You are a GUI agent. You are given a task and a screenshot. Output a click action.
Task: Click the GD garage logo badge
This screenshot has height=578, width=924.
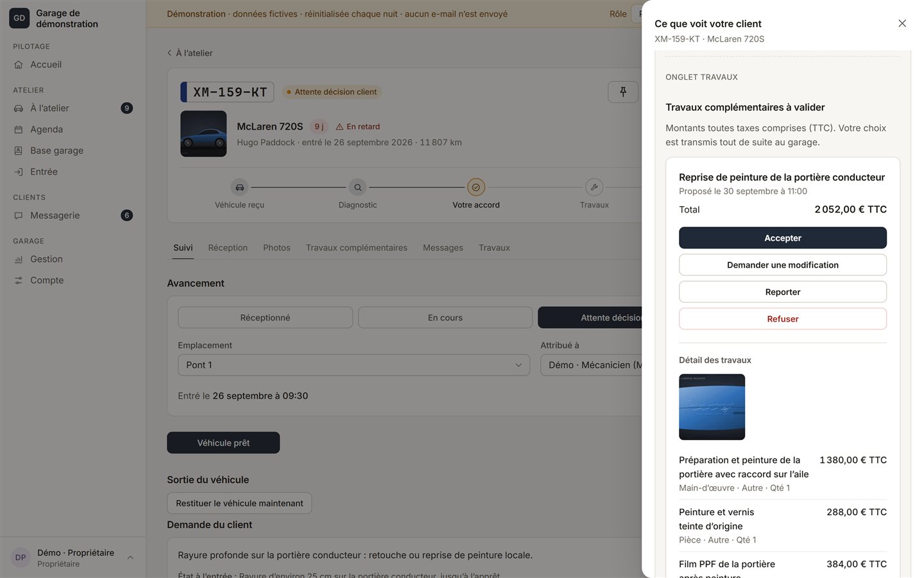tap(19, 18)
